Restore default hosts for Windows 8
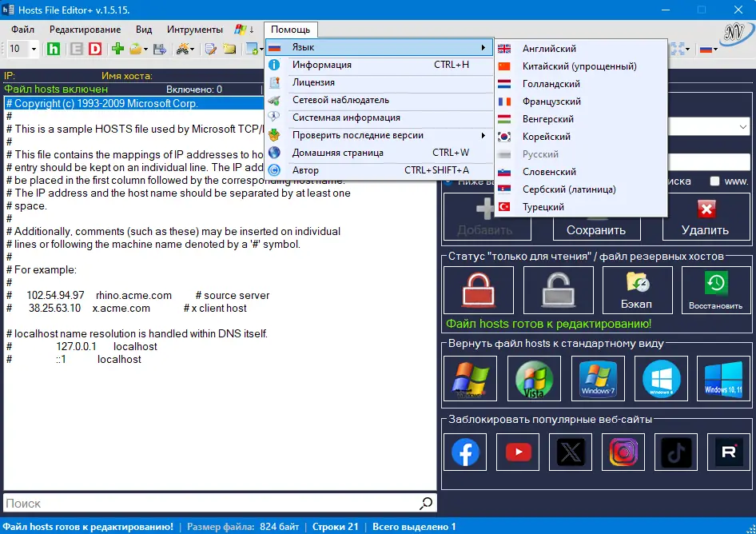 pyautogui.click(x=661, y=379)
